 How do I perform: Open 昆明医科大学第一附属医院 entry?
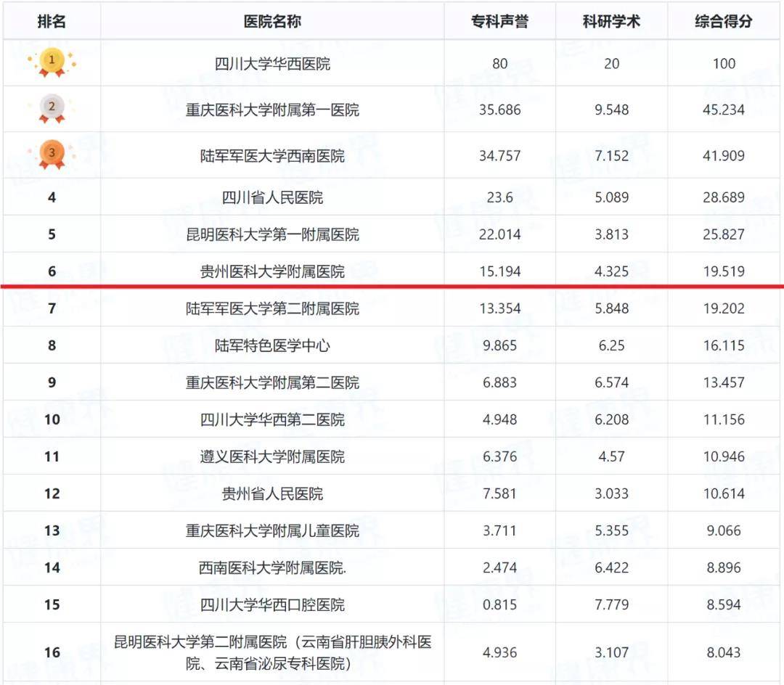pyautogui.click(x=272, y=234)
